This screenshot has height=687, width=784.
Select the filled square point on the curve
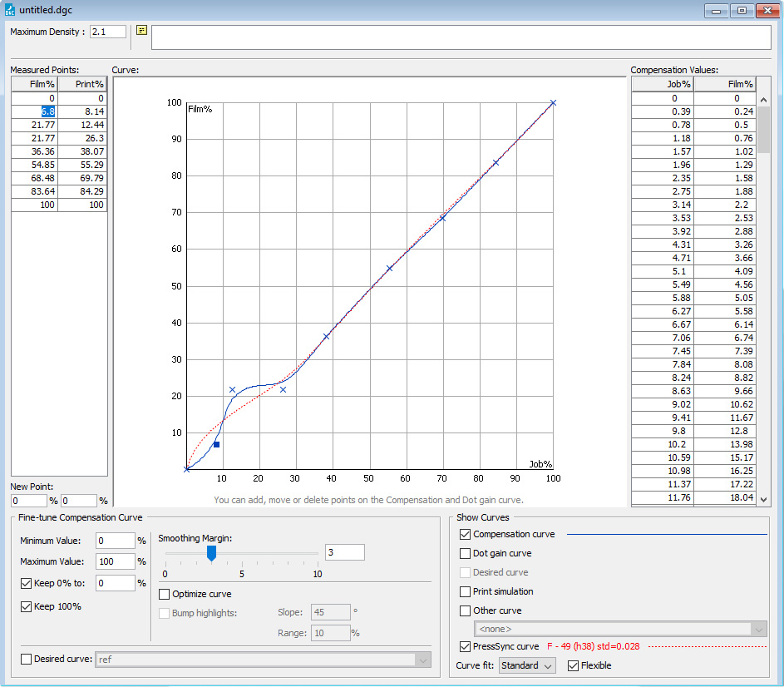click(216, 444)
